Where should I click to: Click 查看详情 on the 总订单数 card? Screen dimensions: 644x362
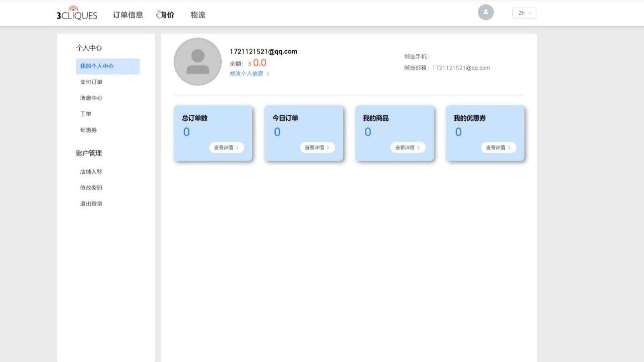click(x=226, y=148)
